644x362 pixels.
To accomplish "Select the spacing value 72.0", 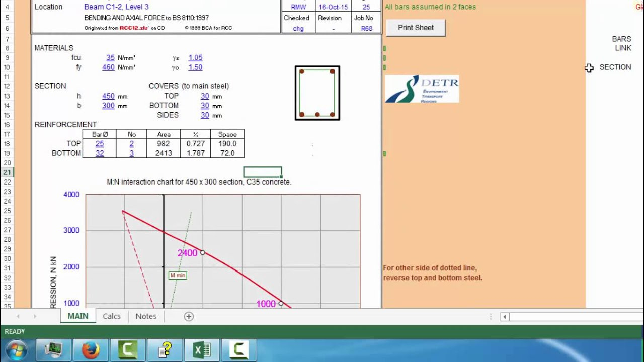I will coord(227,153).
